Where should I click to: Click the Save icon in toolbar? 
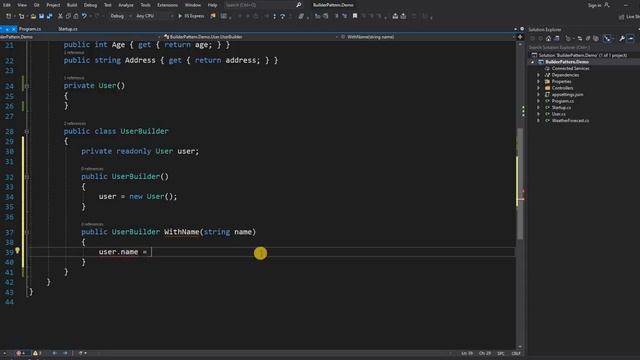pyautogui.click(x=41, y=16)
